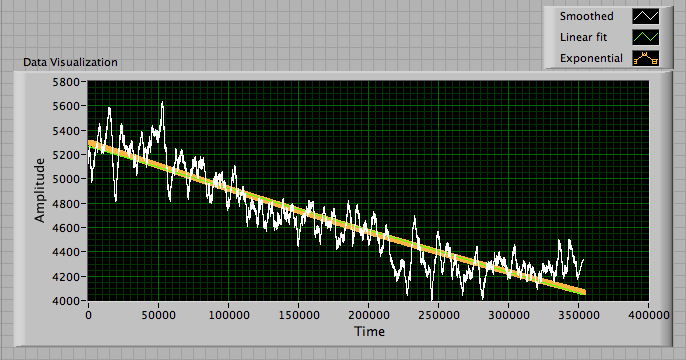Image resolution: width=686 pixels, height=360 pixels.
Task: Select the Linear fit legend label
Action: (584, 37)
